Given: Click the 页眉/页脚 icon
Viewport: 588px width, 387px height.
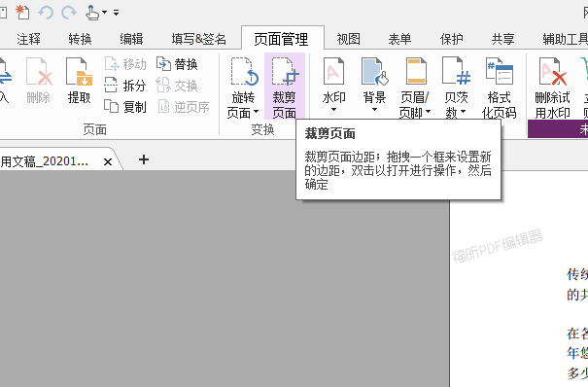Looking at the screenshot, I should (x=416, y=72).
